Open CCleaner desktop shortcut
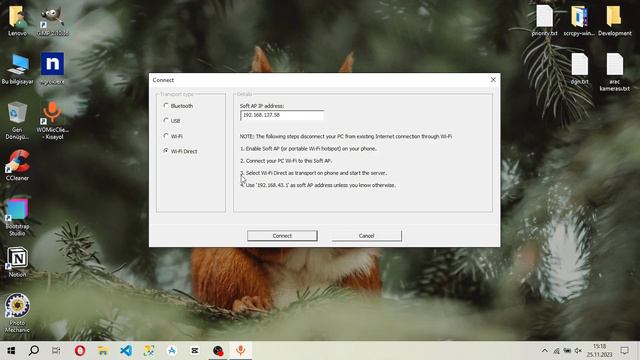This screenshot has height=360, width=640. coord(17,165)
